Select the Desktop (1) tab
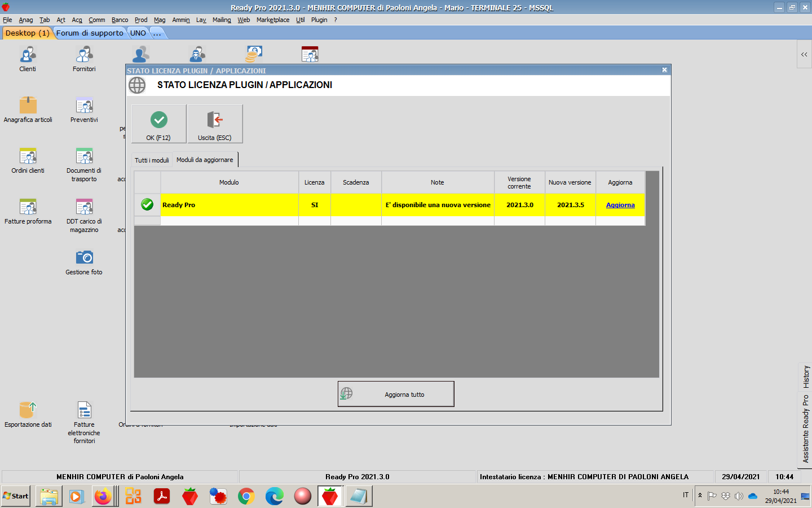This screenshot has height=508, width=812. [28, 33]
